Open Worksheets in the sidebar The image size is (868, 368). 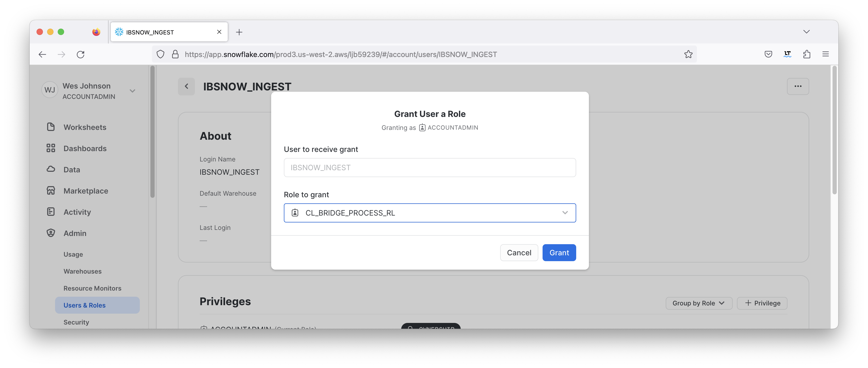(85, 127)
